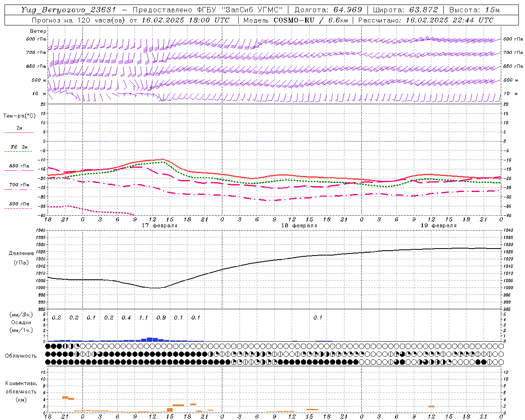Click the 0.9 precipitation amount value
This screenshot has width=525, height=420.
[x=161, y=318]
